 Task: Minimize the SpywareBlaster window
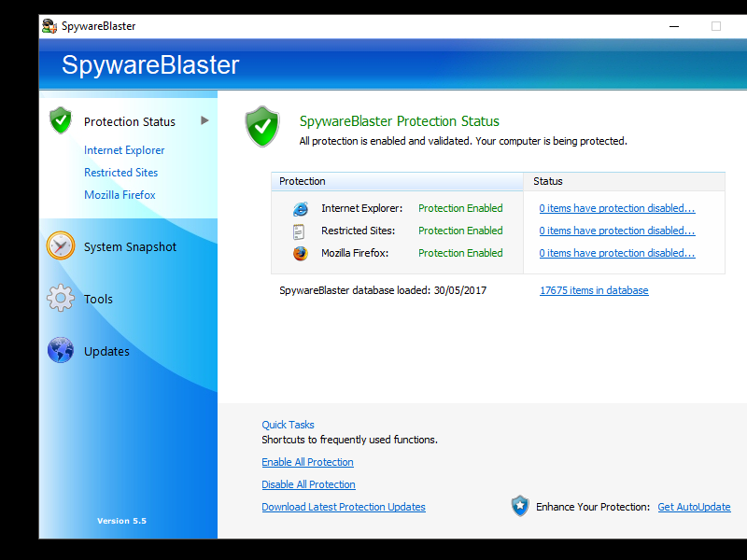tap(673, 26)
